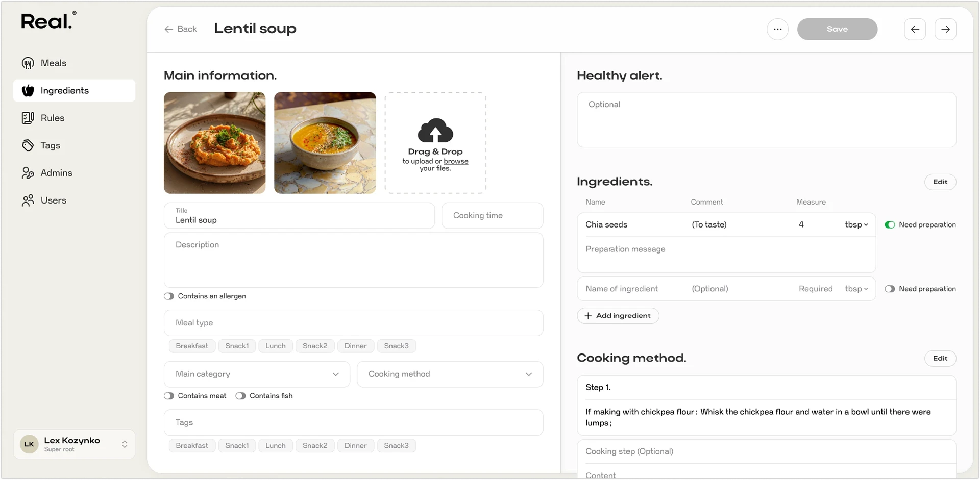Enable the Contains an allergen toggle
Image resolution: width=980 pixels, height=480 pixels.
(169, 296)
